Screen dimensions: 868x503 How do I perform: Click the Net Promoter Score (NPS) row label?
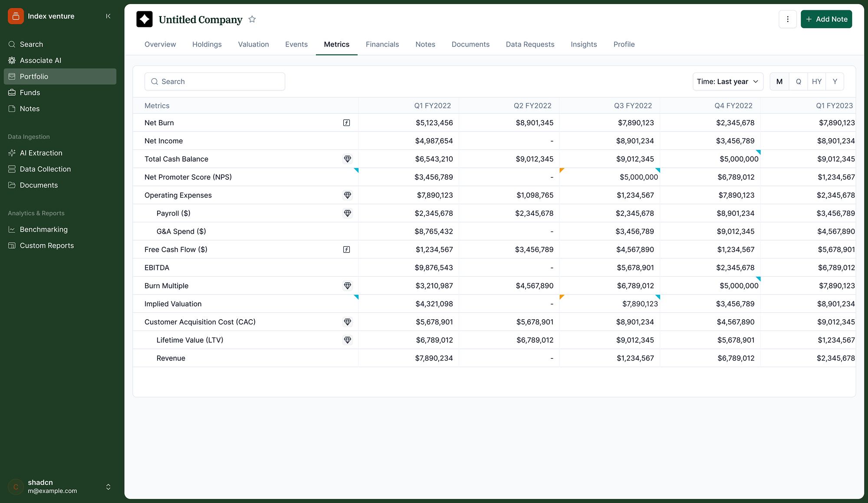(x=188, y=177)
